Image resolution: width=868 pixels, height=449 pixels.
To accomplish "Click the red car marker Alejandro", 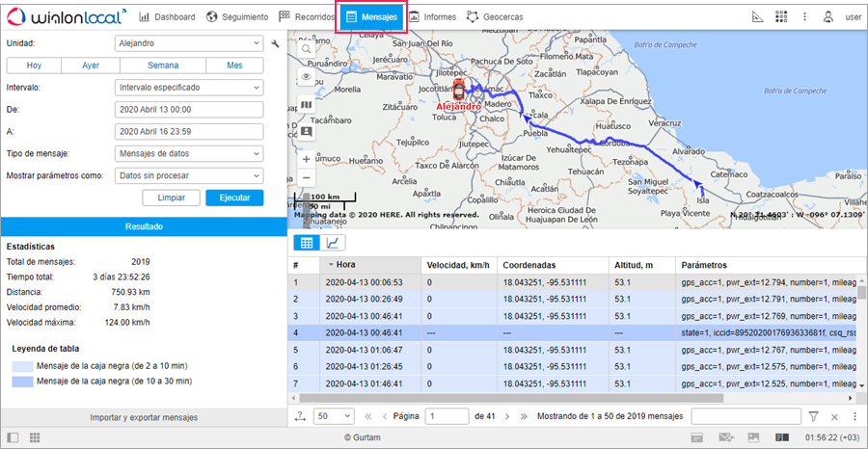I will pyautogui.click(x=459, y=90).
